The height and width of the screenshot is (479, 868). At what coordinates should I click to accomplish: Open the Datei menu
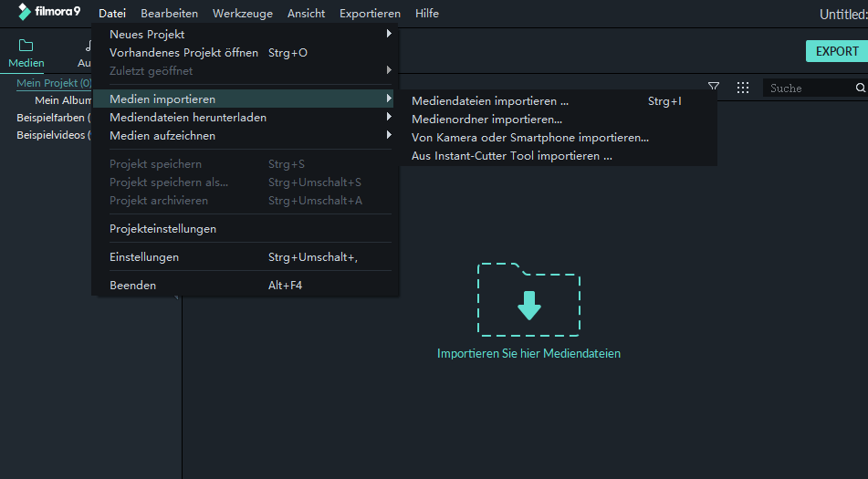(x=112, y=14)
